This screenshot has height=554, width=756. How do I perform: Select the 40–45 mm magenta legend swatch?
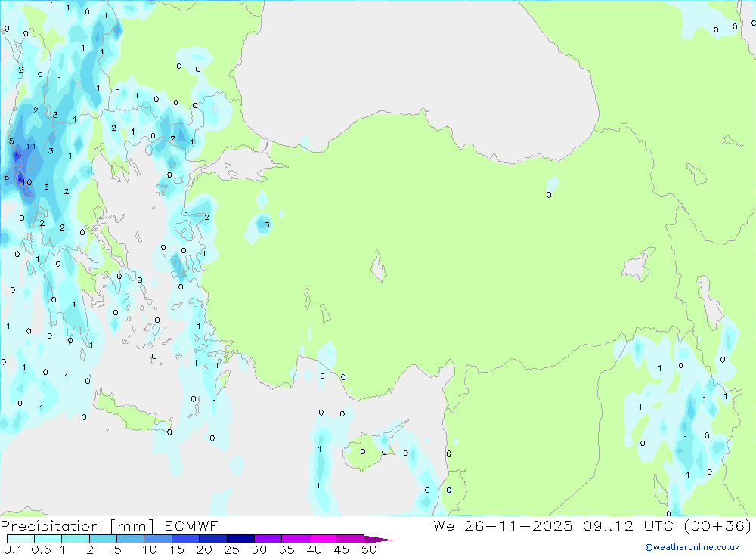pos(323,539)
